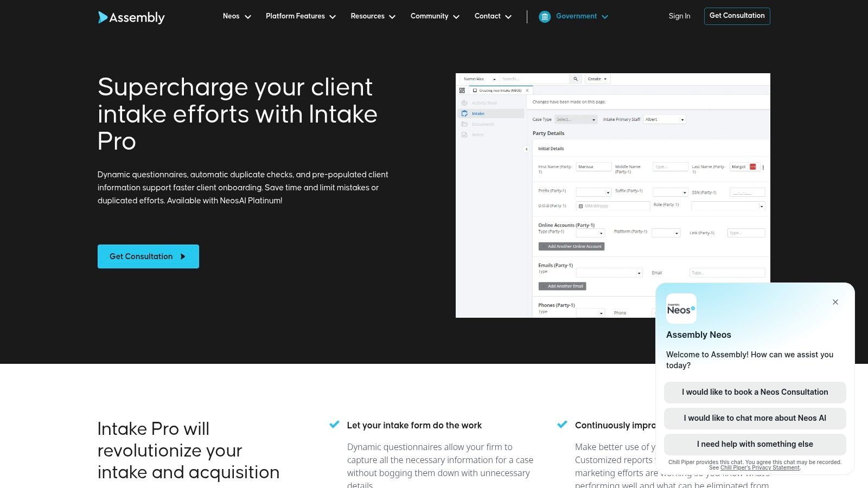Click the 'Supercharge your client intake efforts' heading
The image size is (868, 488).
pos(238,114)
